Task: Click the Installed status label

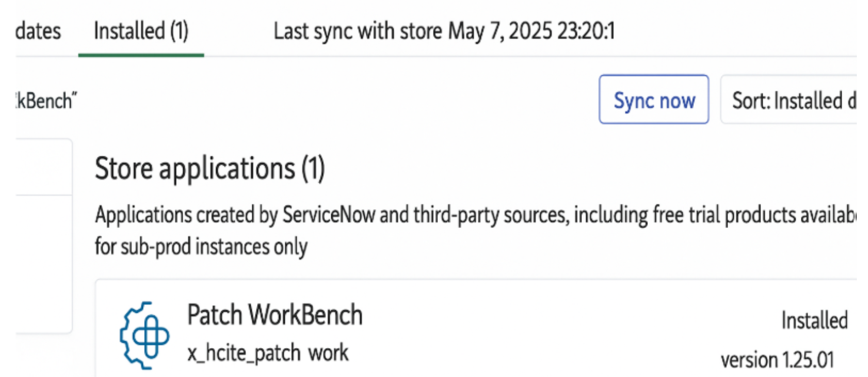Action: 814,321
